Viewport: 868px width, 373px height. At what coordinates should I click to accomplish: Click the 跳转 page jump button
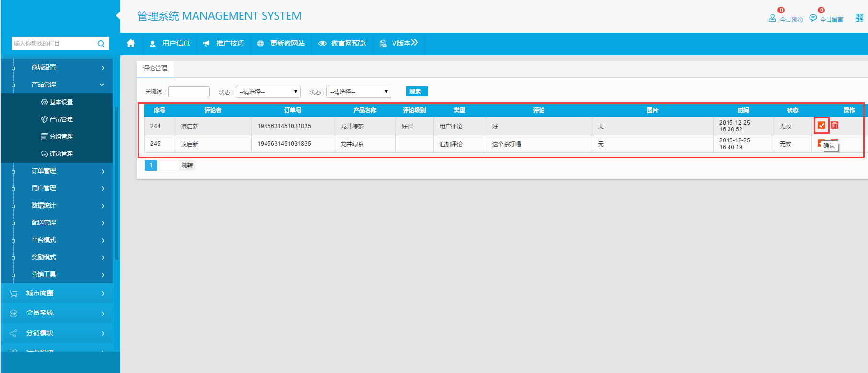coord(187,165)
